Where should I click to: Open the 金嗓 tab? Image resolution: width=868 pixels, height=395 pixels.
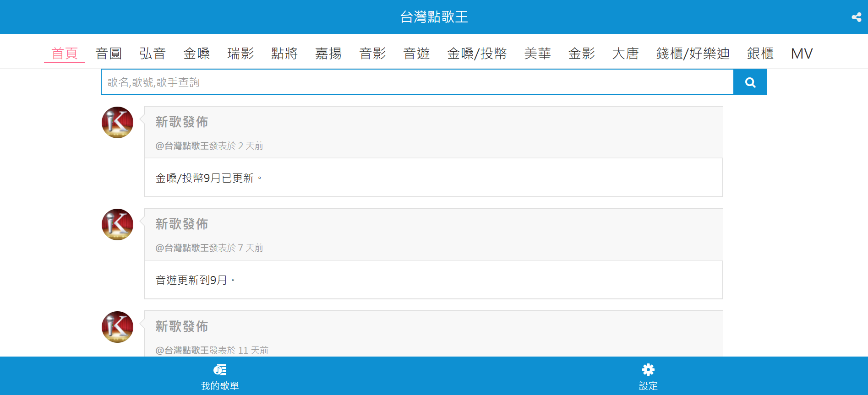(x=197, y=54)
